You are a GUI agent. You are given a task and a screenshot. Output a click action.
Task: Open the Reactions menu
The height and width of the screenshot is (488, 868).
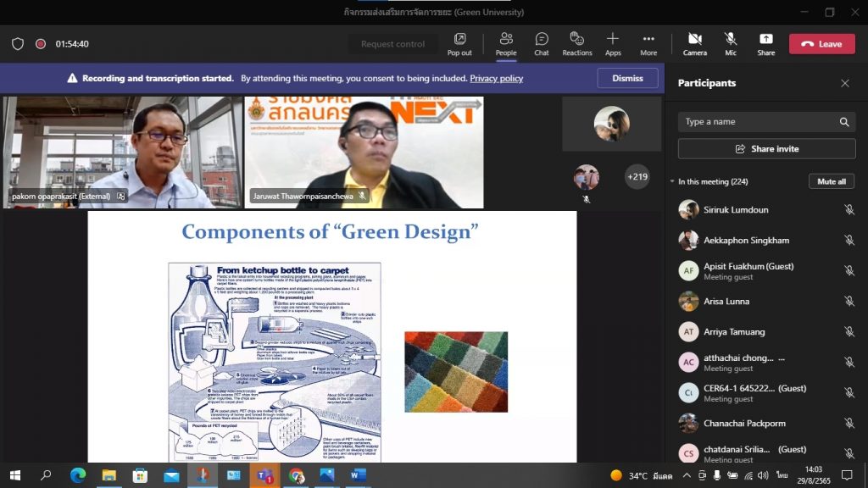[x=576, y=44]
